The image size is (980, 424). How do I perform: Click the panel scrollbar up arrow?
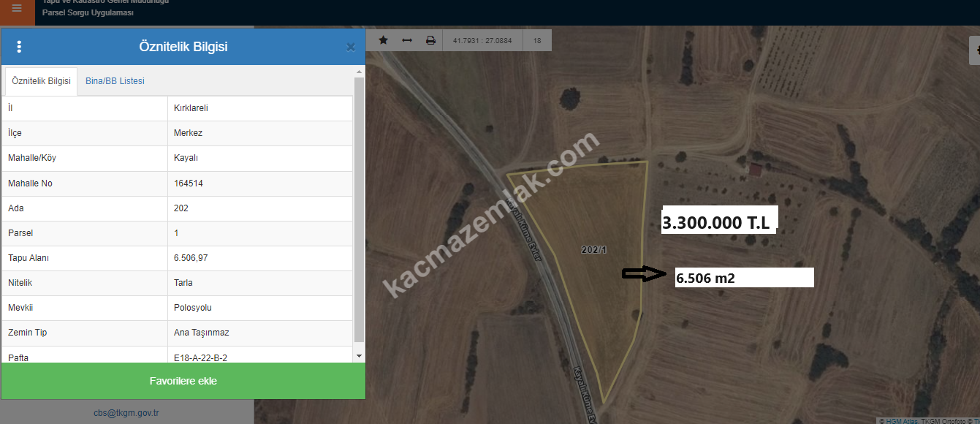tap(359, 72)
